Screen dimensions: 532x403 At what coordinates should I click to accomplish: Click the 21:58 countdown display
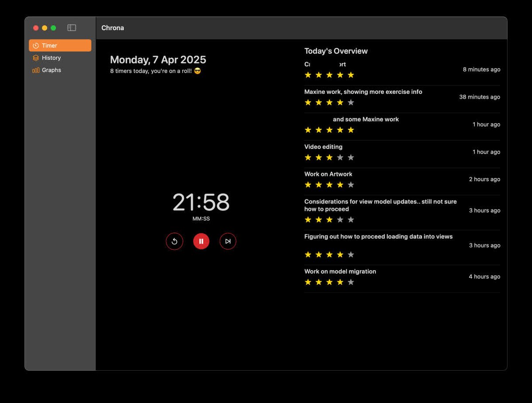click(201, 202)
